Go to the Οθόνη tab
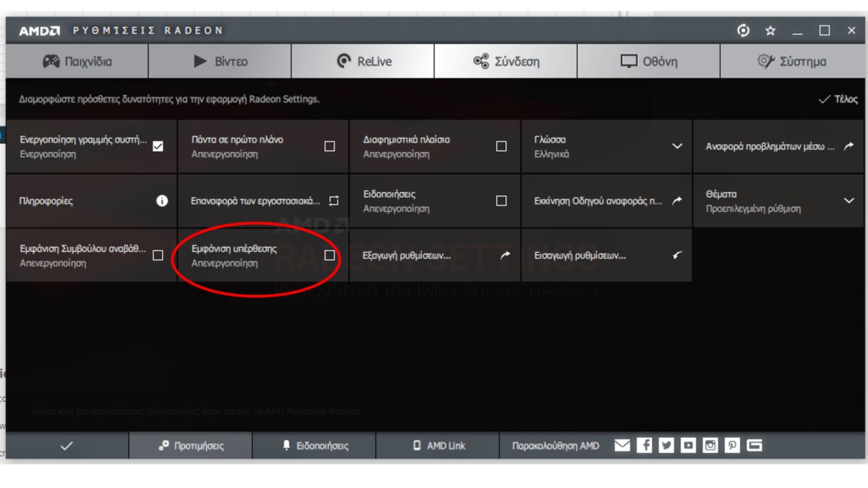Image resolution: width=868 pixels, height=488 pixels. point(648,62)
